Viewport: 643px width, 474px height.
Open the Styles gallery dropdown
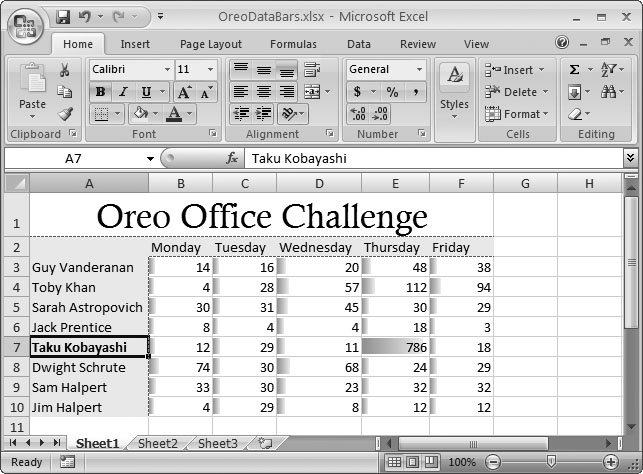tap(454, 117)
